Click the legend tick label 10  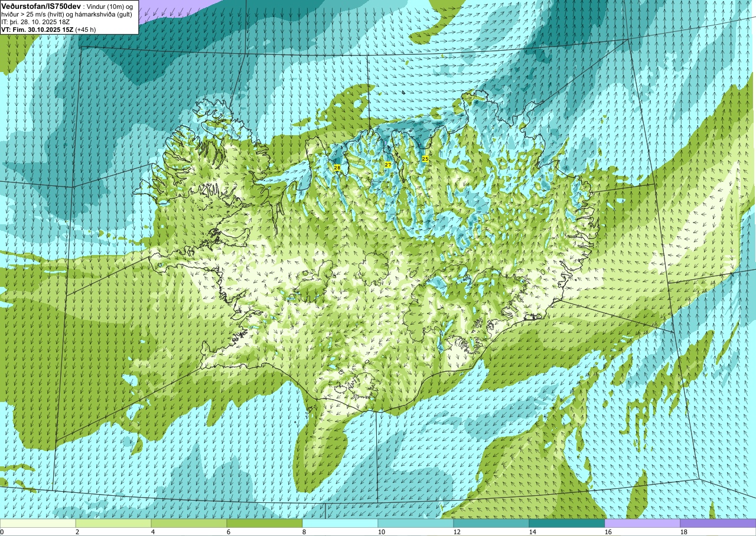382,532
